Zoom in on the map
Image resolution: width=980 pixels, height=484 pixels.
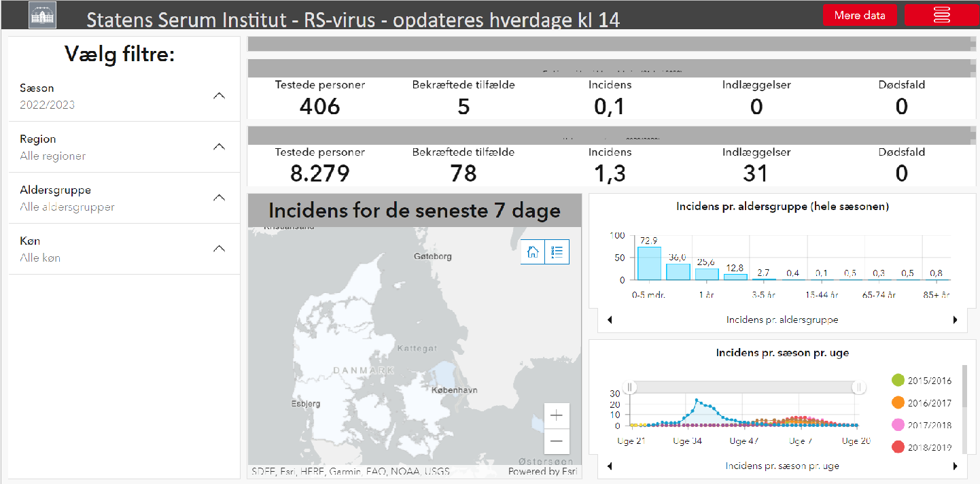557,415
